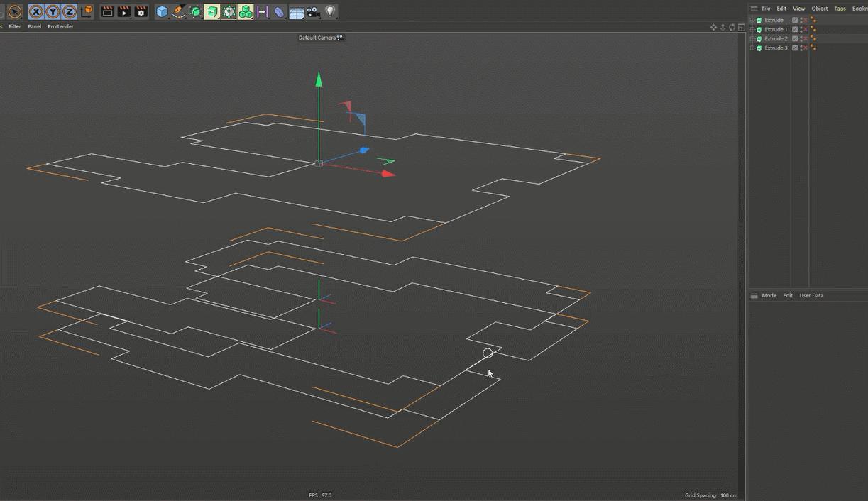Select the Spline Pen tool
Image resolution: width=868 pixels, height=501 pixels.
pyautogui.click(x=179, y=11)
